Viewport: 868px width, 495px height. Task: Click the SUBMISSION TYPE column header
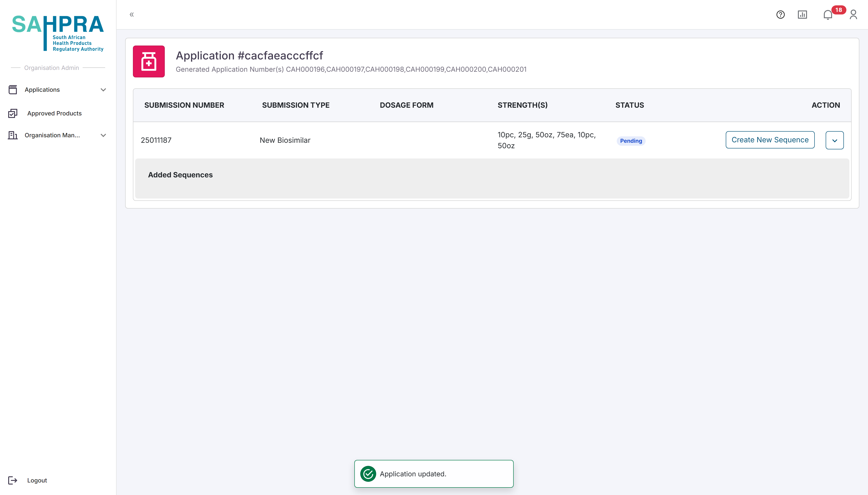click(296, 105)
